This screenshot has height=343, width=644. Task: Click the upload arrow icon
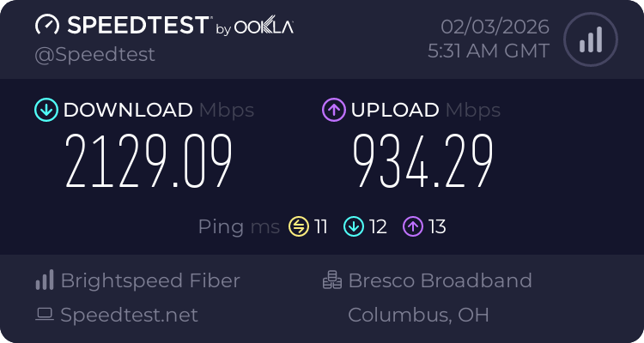333,110
